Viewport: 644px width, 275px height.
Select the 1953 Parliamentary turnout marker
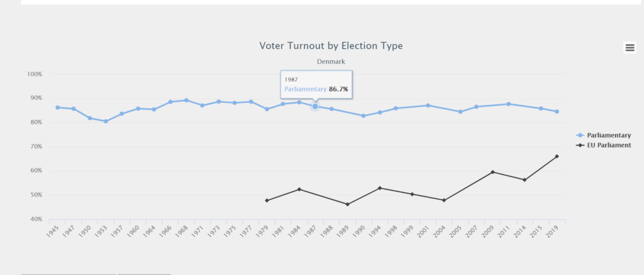(106, 121)
